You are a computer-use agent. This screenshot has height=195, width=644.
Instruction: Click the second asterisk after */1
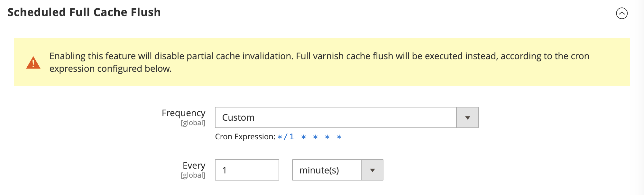tap(315, 137)
